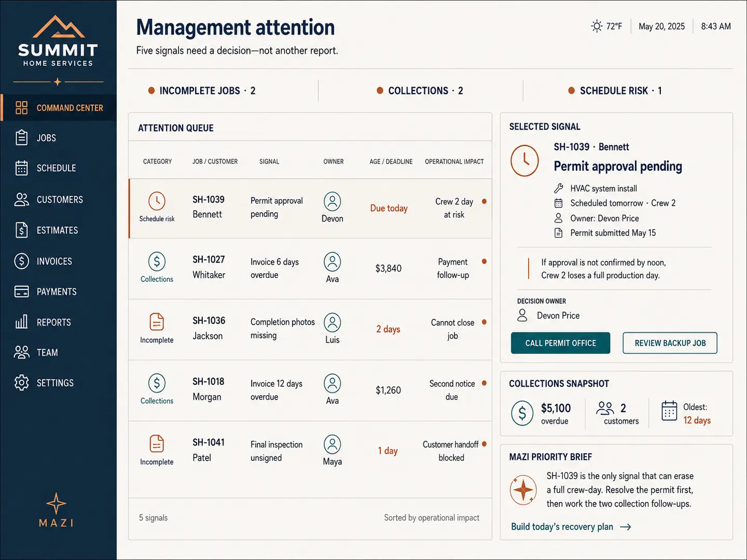Click Maya's owner avatar

pyautogui.click(x=333, y=444)
